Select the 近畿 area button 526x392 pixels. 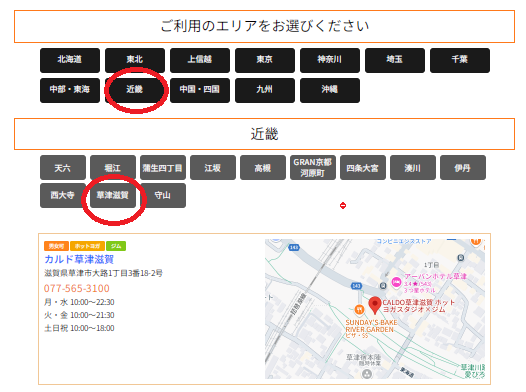135,90
